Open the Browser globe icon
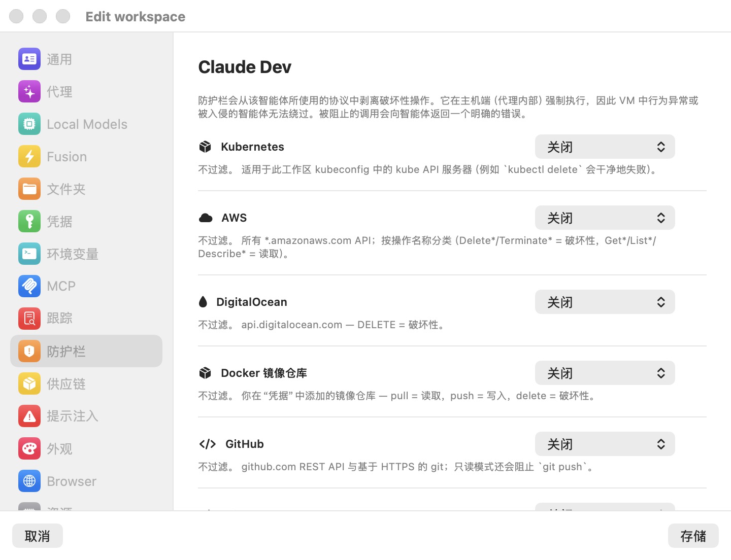 [29, 481]
